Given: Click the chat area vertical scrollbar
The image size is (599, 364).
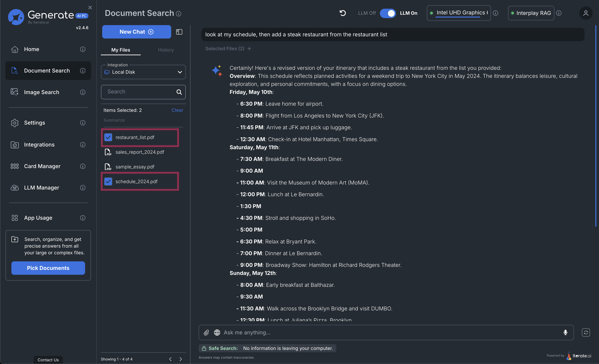Looking at the screenshot, I should (x=596, y=126).
